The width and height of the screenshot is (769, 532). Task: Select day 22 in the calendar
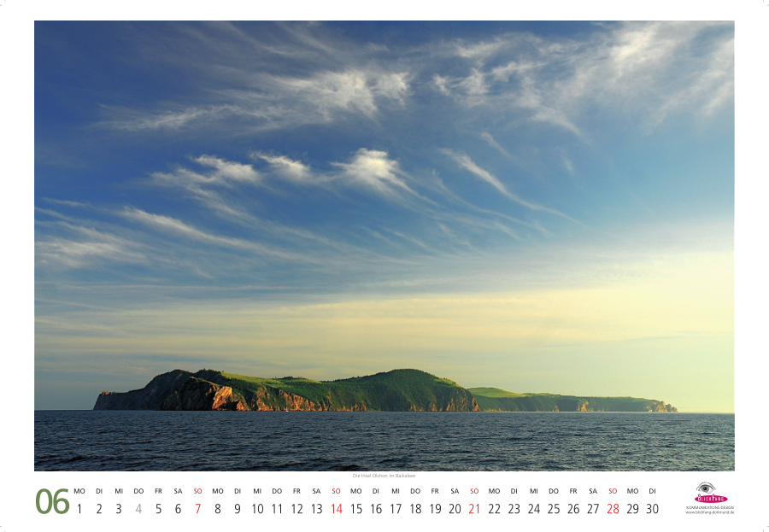tap(495, 509)
